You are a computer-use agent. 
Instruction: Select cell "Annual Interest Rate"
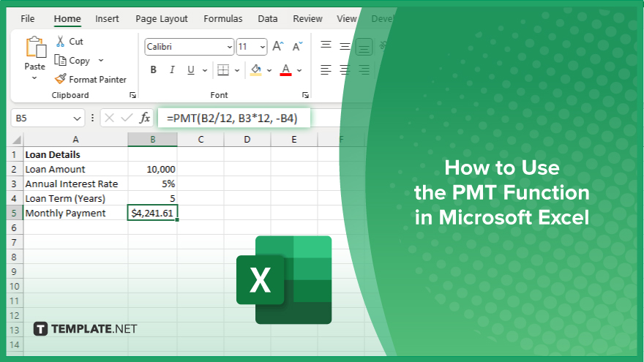[75, 184]
